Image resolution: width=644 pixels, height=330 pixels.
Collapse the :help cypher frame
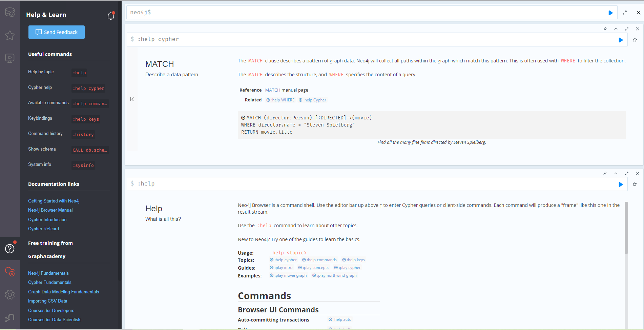click(x=616, y=29)
